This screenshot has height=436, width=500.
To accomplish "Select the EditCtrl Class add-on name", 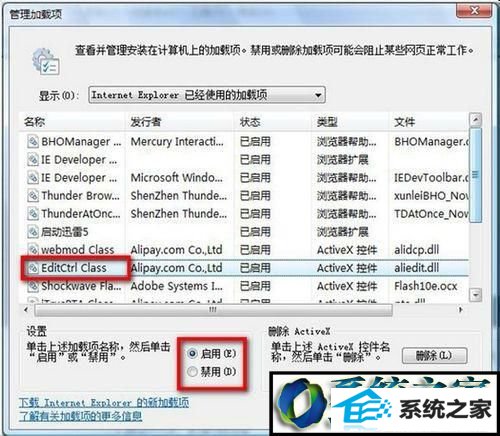I will coord(74,268).
